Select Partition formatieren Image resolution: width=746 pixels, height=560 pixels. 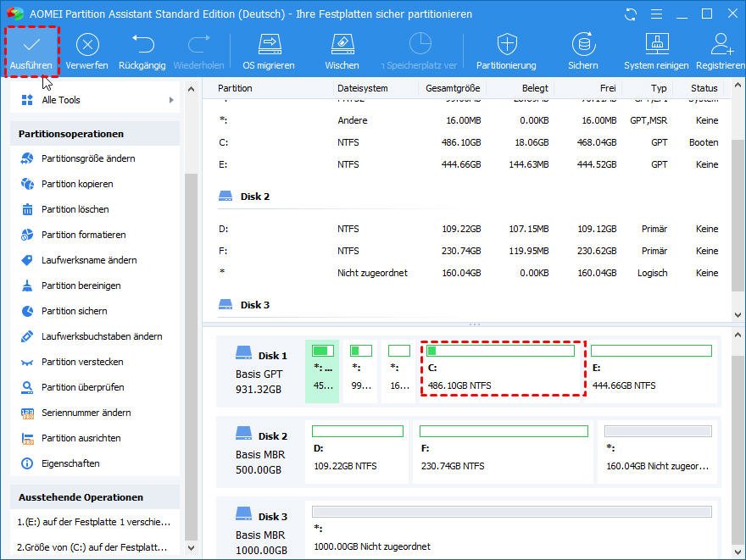[x=95, y=235]
